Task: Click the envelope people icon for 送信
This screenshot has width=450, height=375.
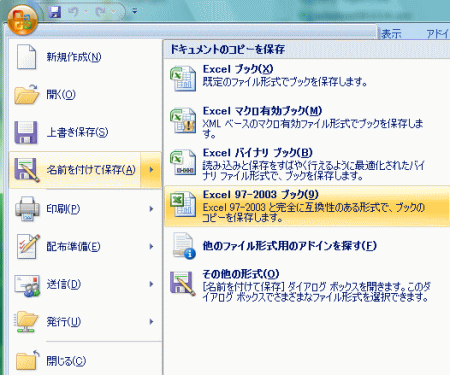Action: (27, 285)
